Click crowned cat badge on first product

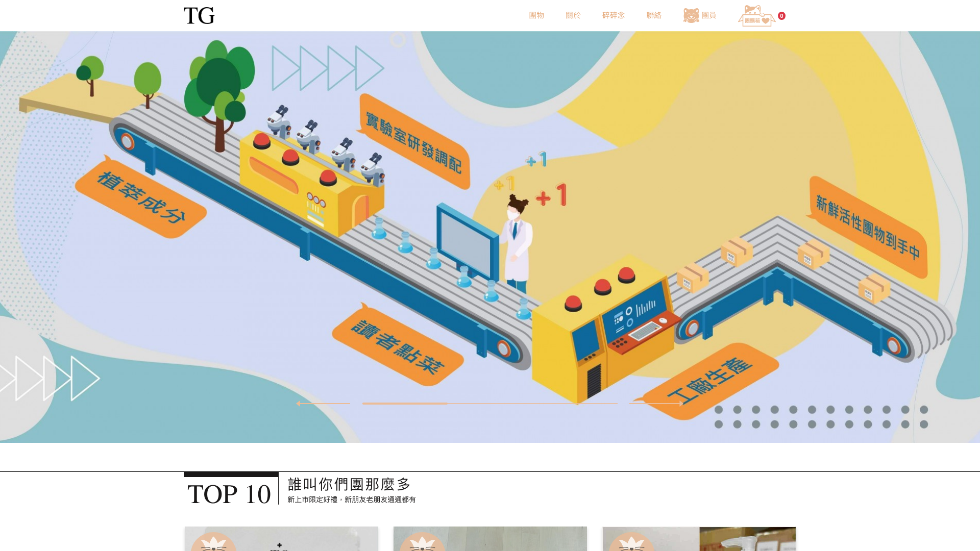(x=213, y=543)
